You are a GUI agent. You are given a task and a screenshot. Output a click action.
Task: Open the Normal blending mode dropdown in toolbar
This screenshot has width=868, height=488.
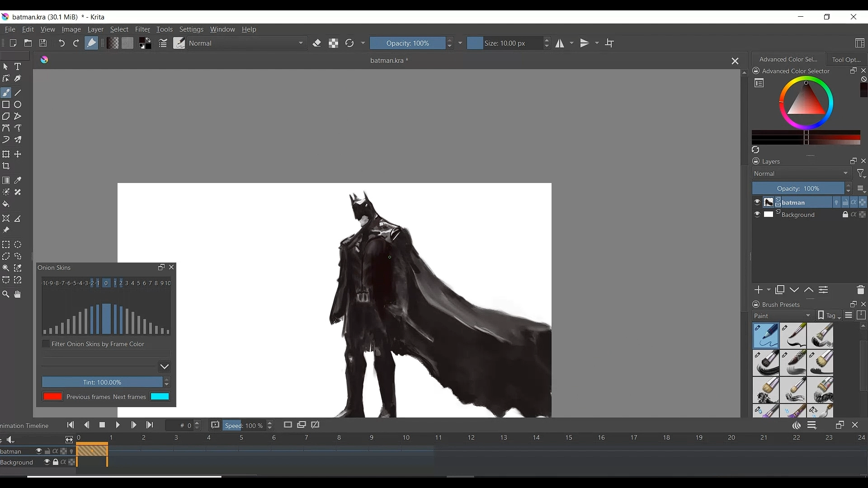(247, 43)
